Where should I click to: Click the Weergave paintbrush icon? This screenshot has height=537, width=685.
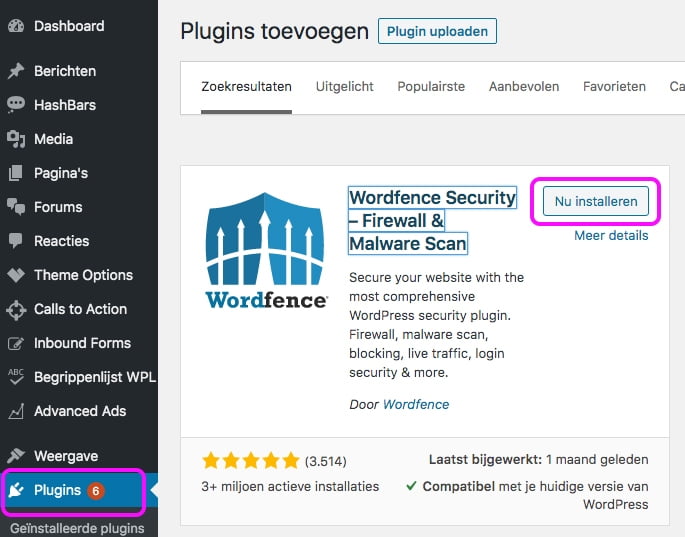tap(16, 456)
